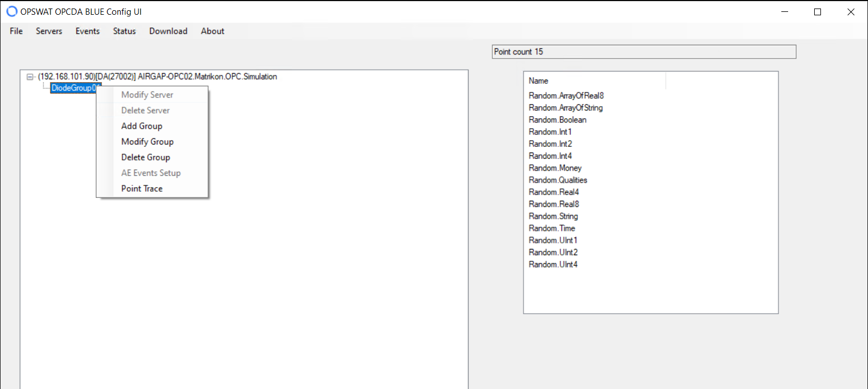Screen dimensions: 868x389
Task: Select Random.ArrayOfReal8 in the point list
Action: [x=566, y=96]
